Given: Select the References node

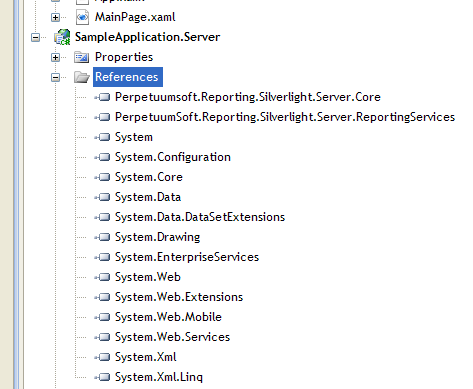Looking at the screenshot, I should point(128,77).
